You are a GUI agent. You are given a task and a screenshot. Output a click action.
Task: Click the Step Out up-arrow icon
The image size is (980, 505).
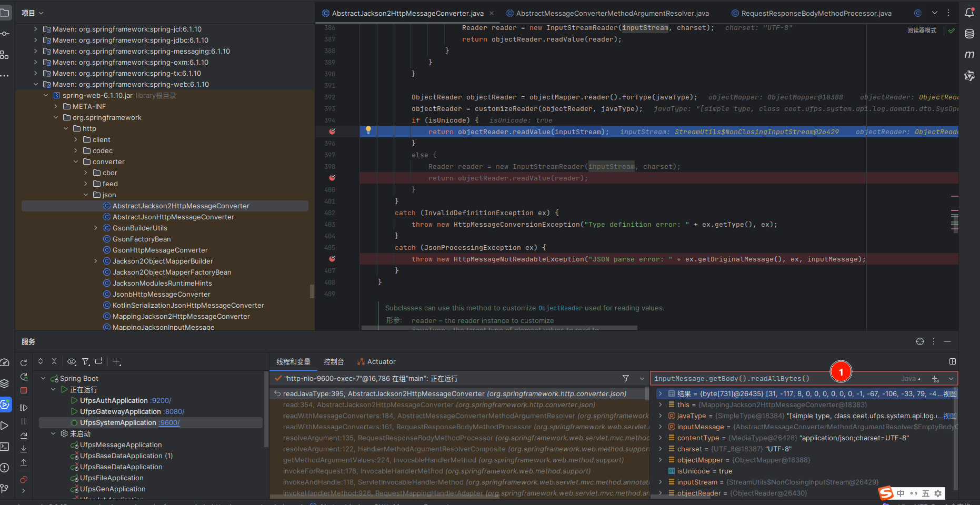(x=24, y=462)
